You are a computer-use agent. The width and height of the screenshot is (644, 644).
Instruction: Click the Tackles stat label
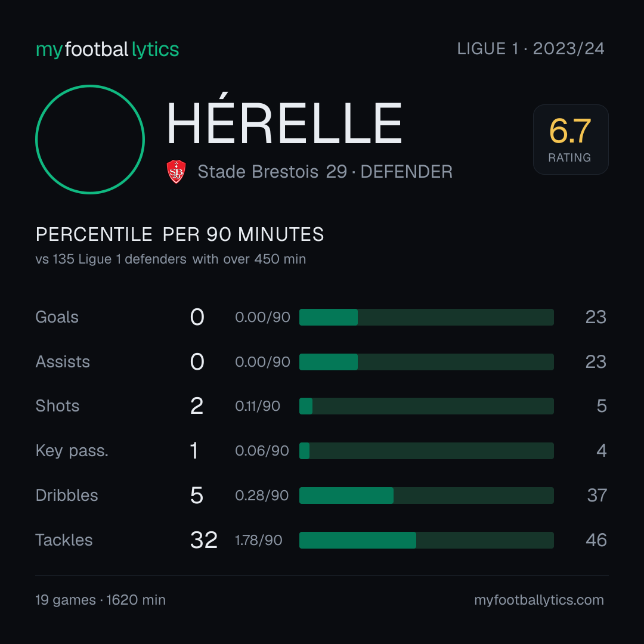[64, 540]
